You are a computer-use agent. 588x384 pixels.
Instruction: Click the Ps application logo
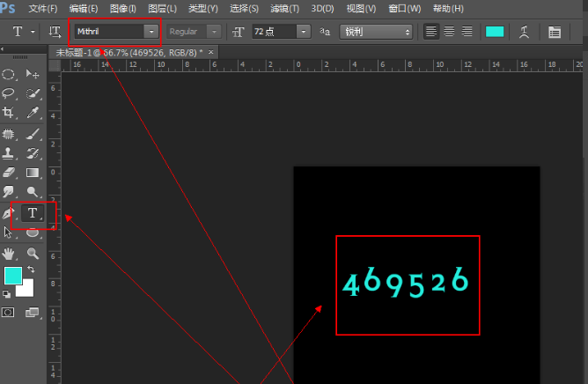pyautogui.click(x=8, y=8)
